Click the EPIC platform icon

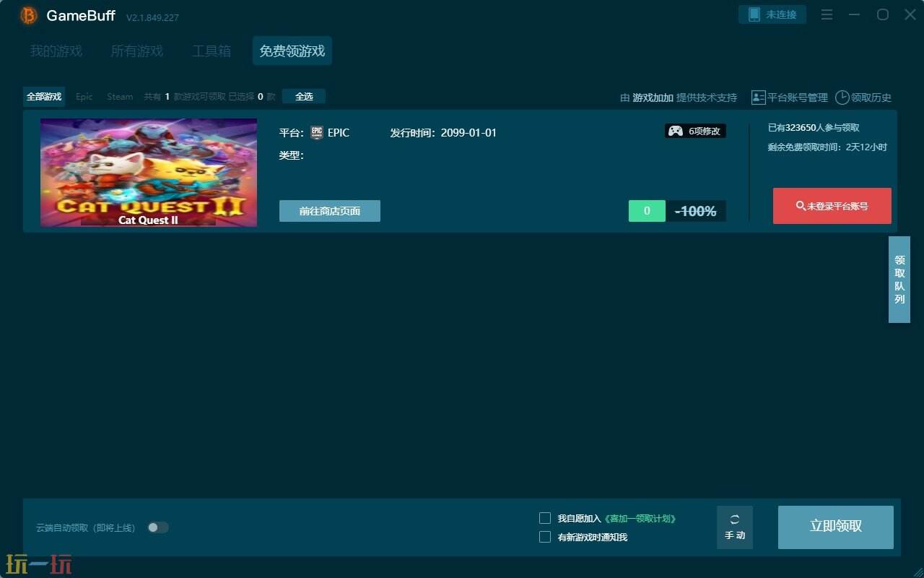click(316, 133)
